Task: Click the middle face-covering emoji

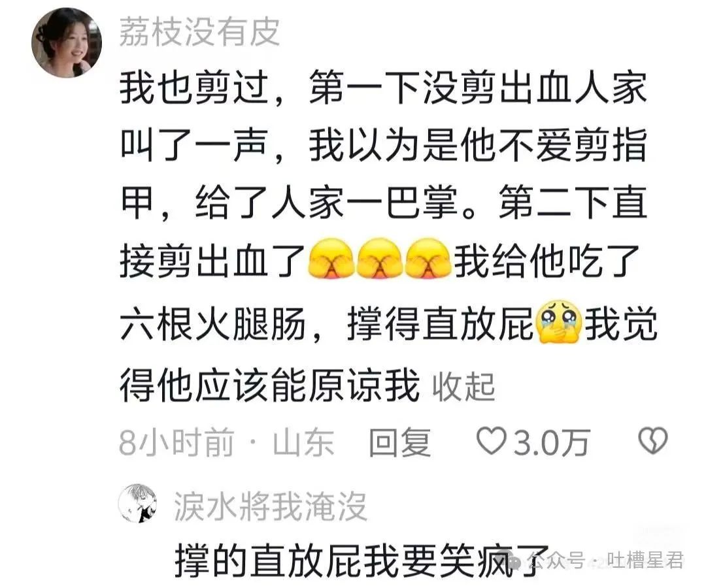Action: pyautogui.click(x=379, y=258)
